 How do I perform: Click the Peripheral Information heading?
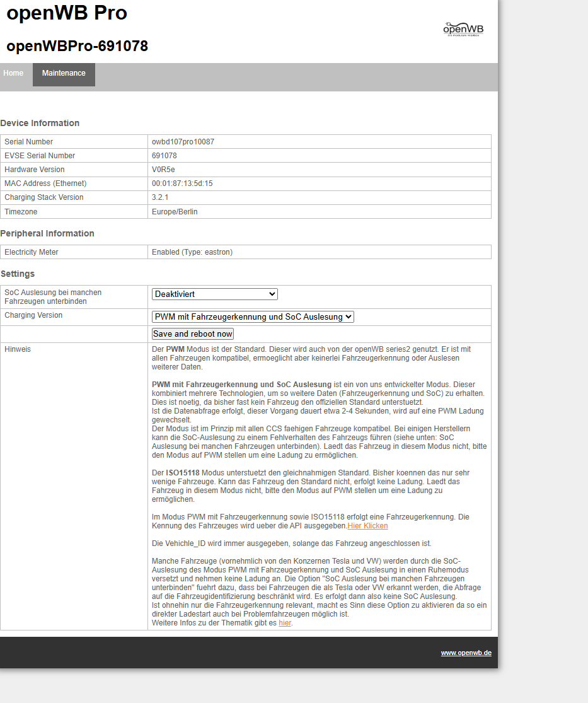47,233
